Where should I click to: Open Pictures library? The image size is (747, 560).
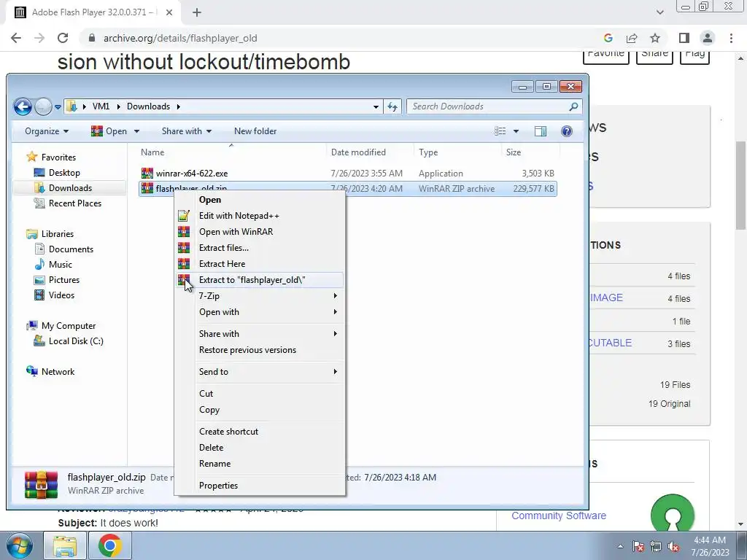click(x=57, y=279)
